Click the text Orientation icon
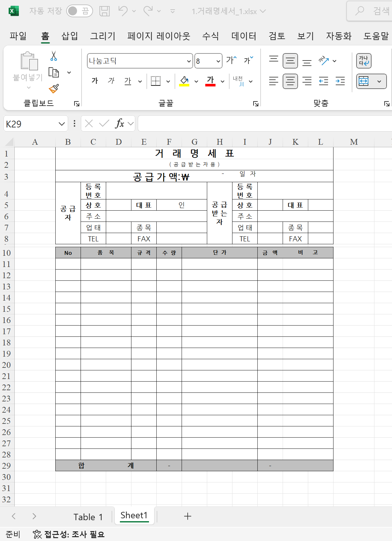Viewport: 392px width, 541px height. coord(324,61)
